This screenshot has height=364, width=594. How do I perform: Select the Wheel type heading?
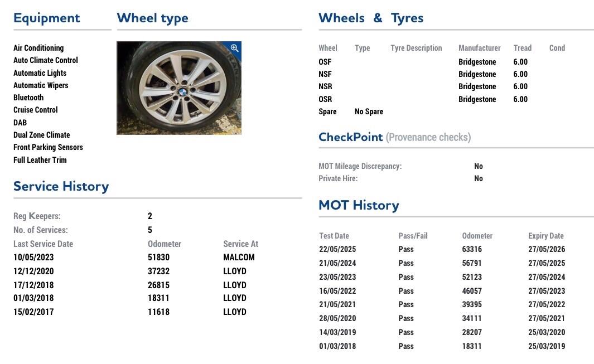[152, 18]
